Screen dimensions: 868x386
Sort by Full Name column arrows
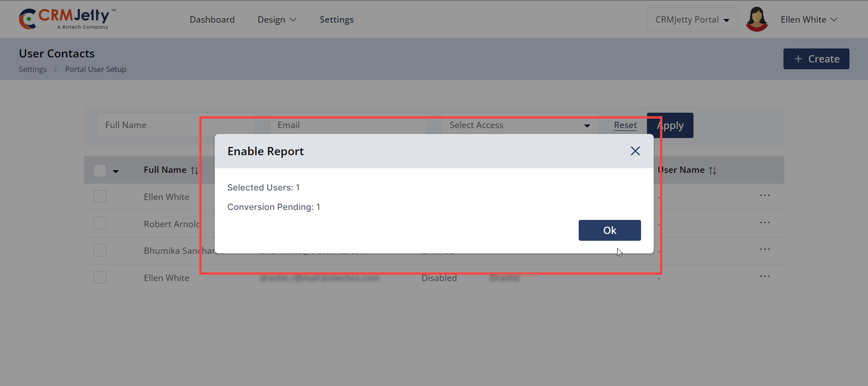point(194,171)
